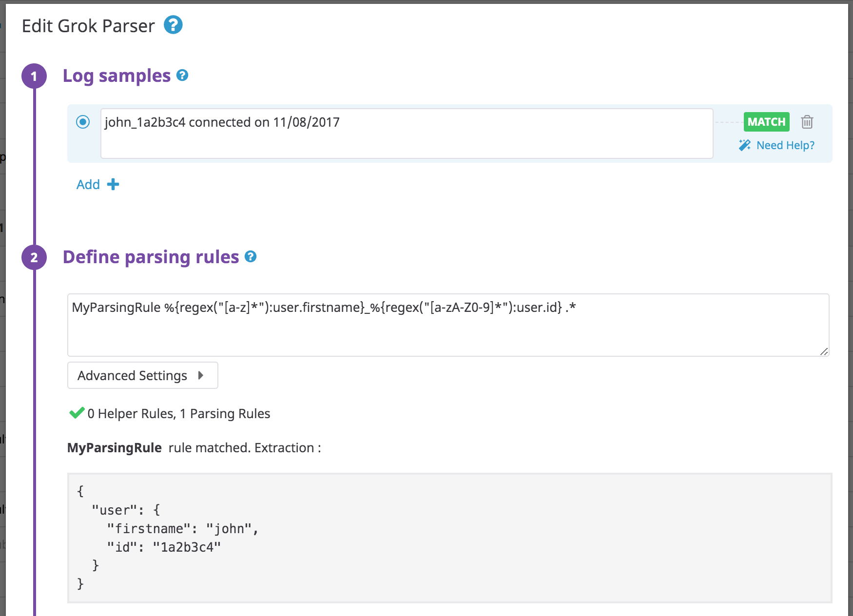Click the green checkmark validation icon

77,413
